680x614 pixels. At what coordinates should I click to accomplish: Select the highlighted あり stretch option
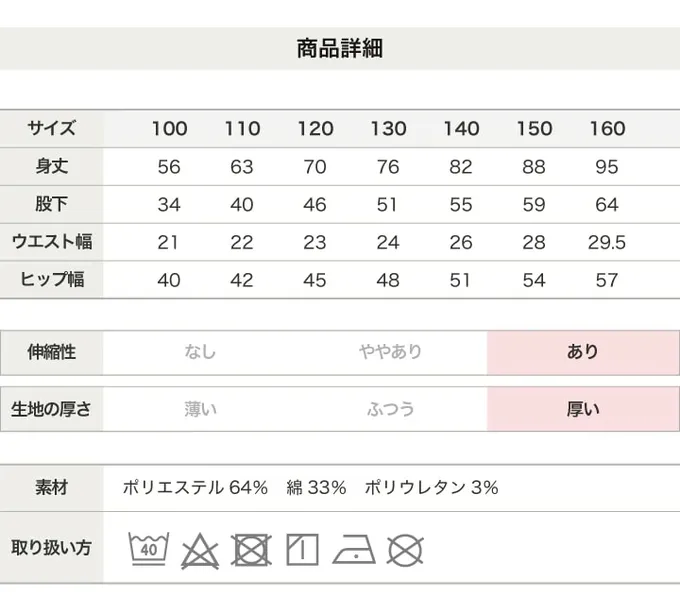point(583,352)
